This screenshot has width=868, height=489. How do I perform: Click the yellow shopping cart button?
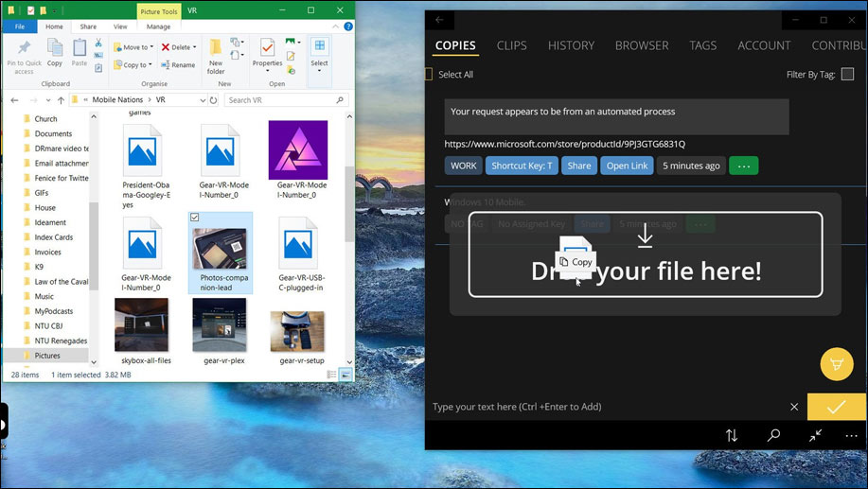(x=837, y=364)
